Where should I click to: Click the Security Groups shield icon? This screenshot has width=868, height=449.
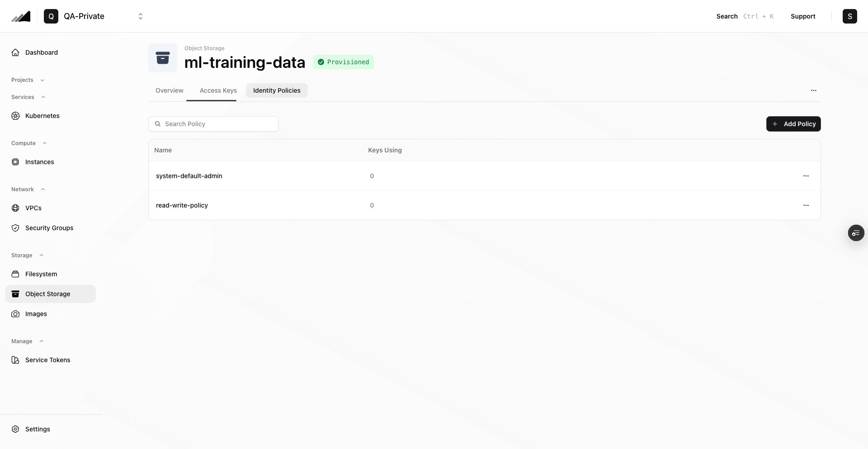(15, 228)
